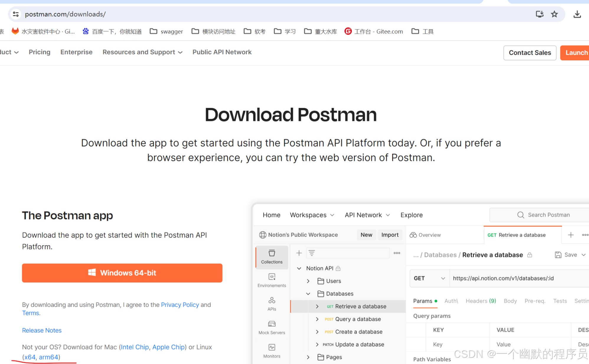Open Explore in Postman app preview
The height and width of the screenshot is (364, 589).
click(x=412, y=215)
